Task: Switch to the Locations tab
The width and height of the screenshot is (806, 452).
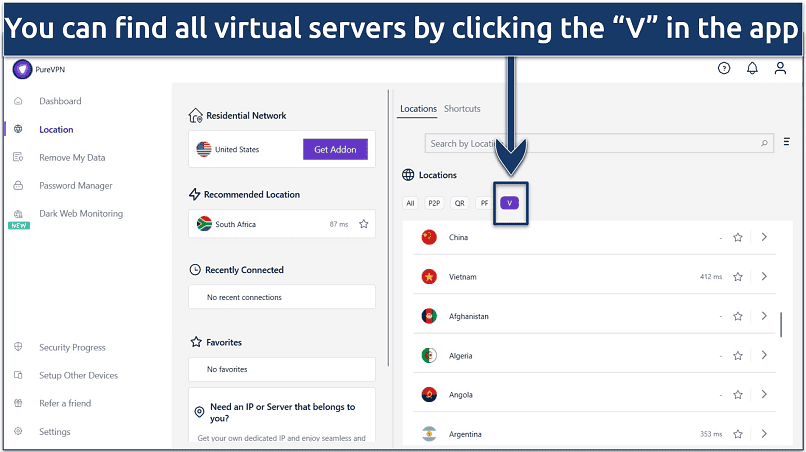Action: pos(418,109)
